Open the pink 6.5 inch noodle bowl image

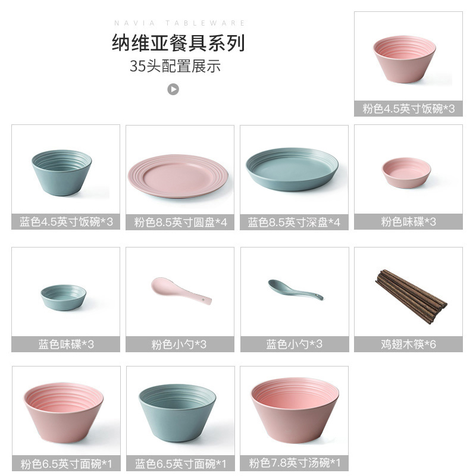click(64, 412)
